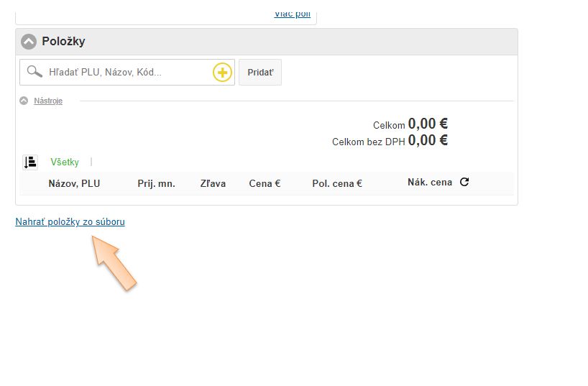This screenshot has height=386, width=588.
Task: Refresh the Nák. cena column icon
Action: [x=464, y=183]
